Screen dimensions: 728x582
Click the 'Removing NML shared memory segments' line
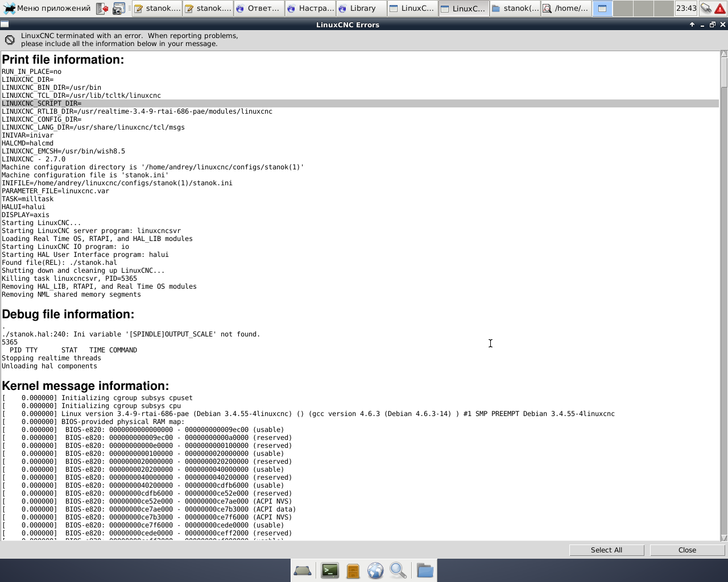point(71,294)
